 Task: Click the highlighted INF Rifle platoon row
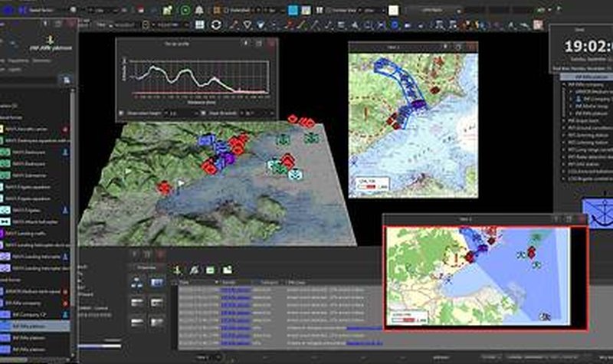(34, 326)
